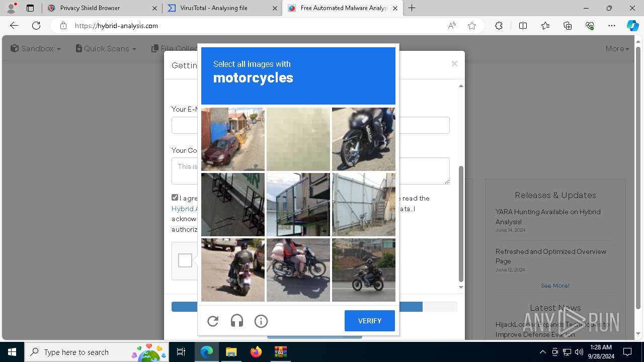Open the notifications center icon
Viewport: 644px width, 362px height.
627,352
